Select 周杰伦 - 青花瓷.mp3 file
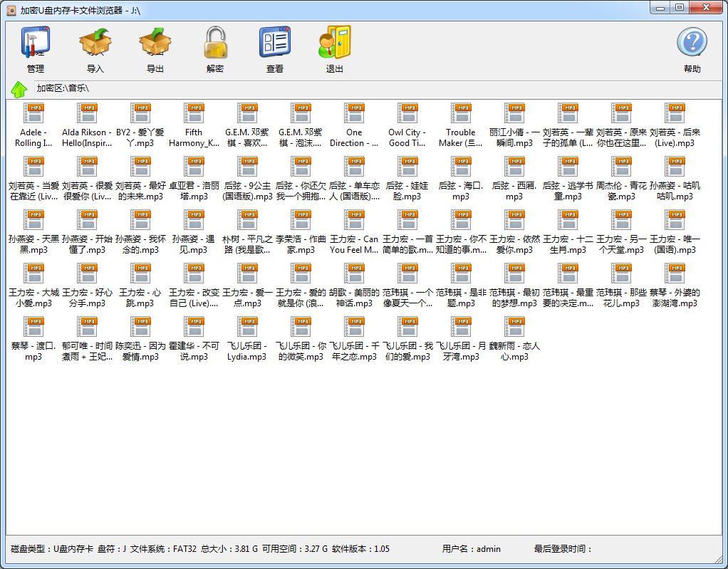 coord(621,179)
